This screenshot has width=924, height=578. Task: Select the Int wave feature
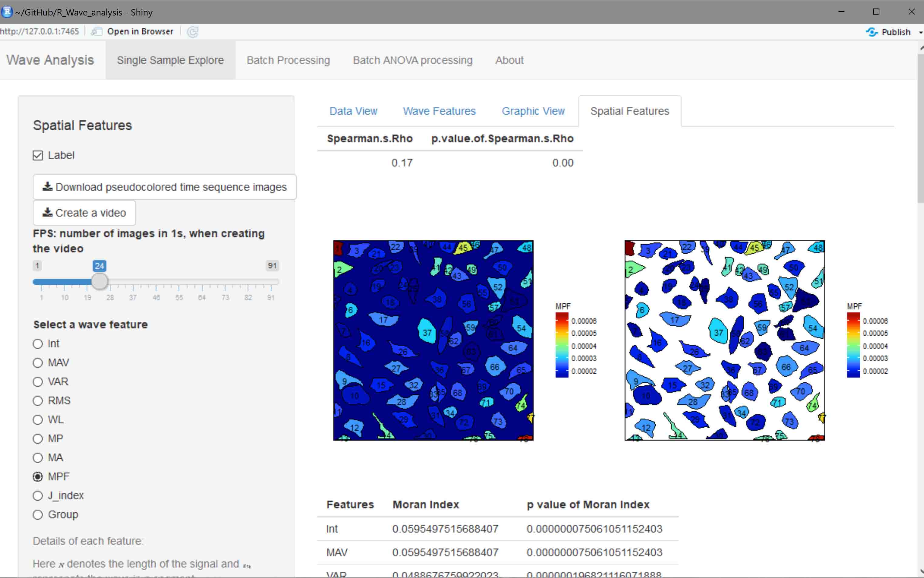(37, 344)
